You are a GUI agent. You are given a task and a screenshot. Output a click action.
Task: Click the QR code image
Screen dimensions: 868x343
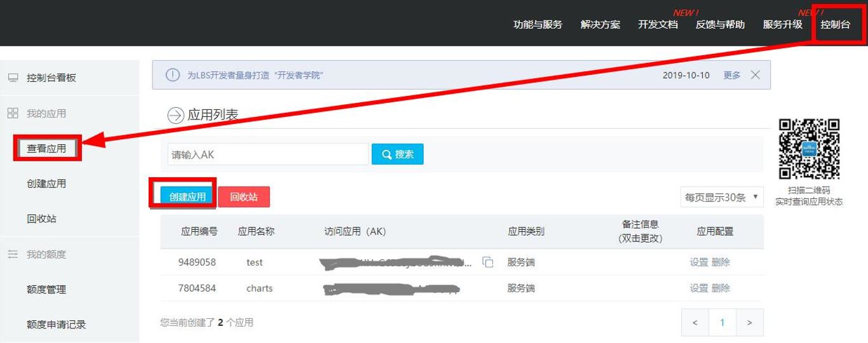pyautogui.click(x=810, y=149)
